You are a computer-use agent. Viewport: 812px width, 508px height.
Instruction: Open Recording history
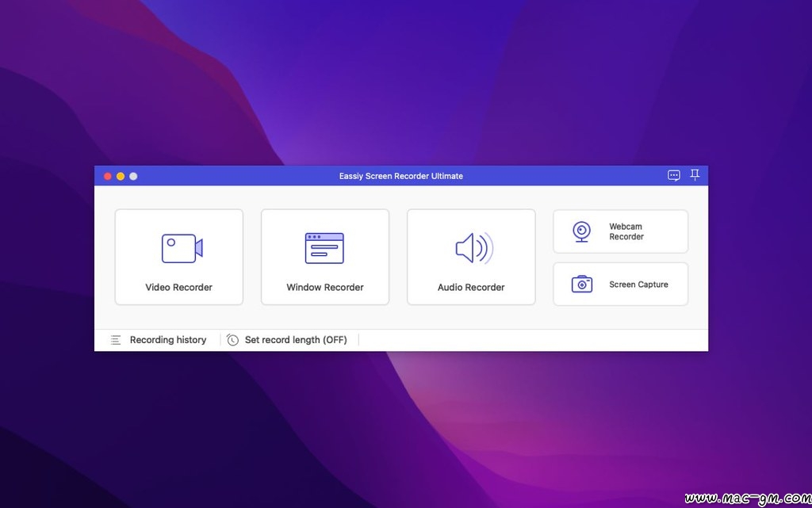click(x=168, y=340)
